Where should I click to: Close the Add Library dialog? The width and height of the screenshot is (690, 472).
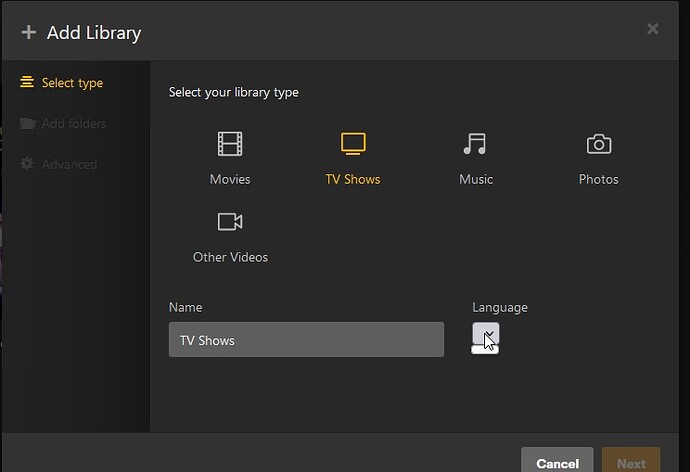[653, 29]
